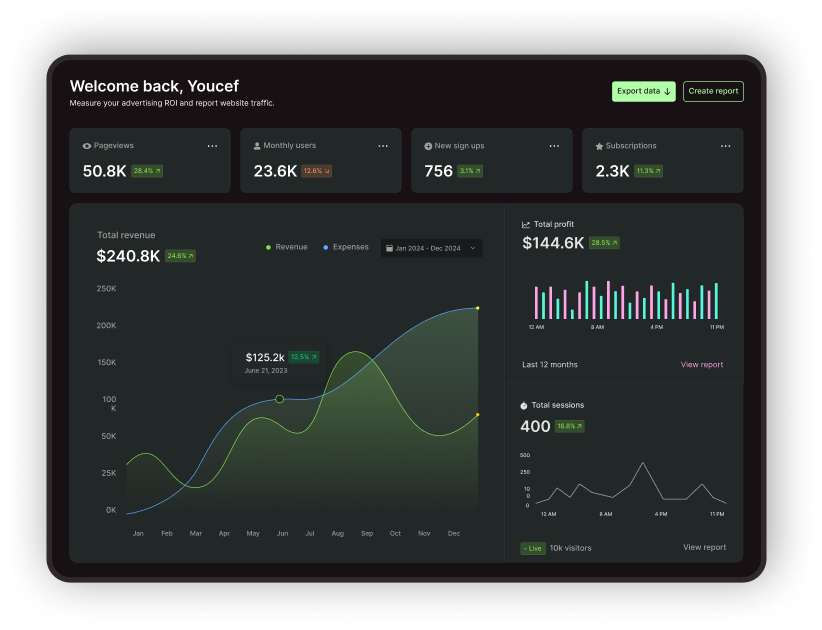Click the 23.6K Monthly users value
This screenshot has width=822, height=630.
275,171
